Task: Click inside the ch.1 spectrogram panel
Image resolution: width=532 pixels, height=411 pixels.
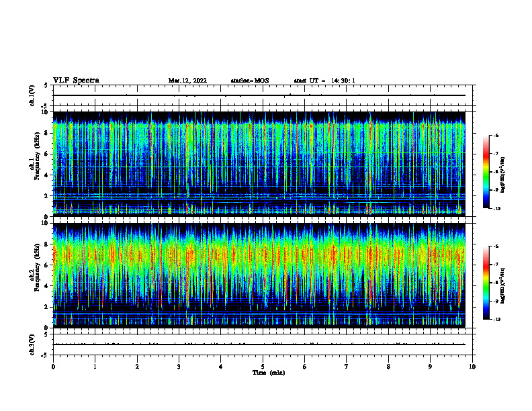Action: pyautogui.click(x=259, y=164)
